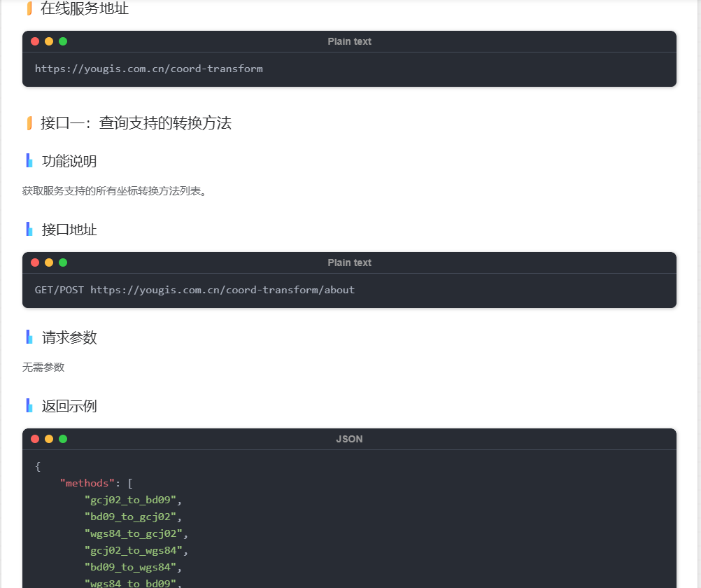Click the green dot on the first code block
The width and height of the screenshot is (701, 588).
coord(63,41)
